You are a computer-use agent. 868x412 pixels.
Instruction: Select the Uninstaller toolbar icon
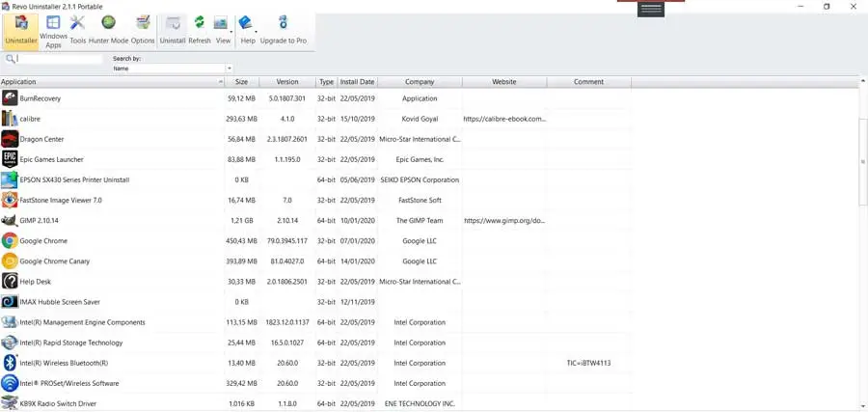click(x=20, y=30)
